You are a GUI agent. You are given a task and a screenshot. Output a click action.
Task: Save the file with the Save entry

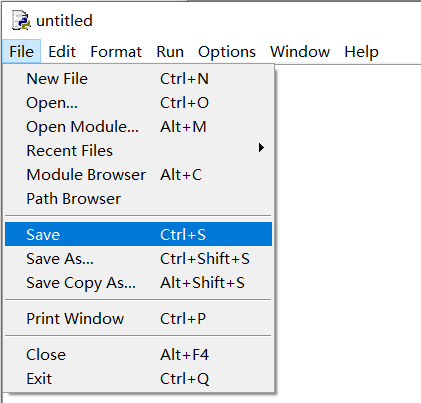point(138,234)
